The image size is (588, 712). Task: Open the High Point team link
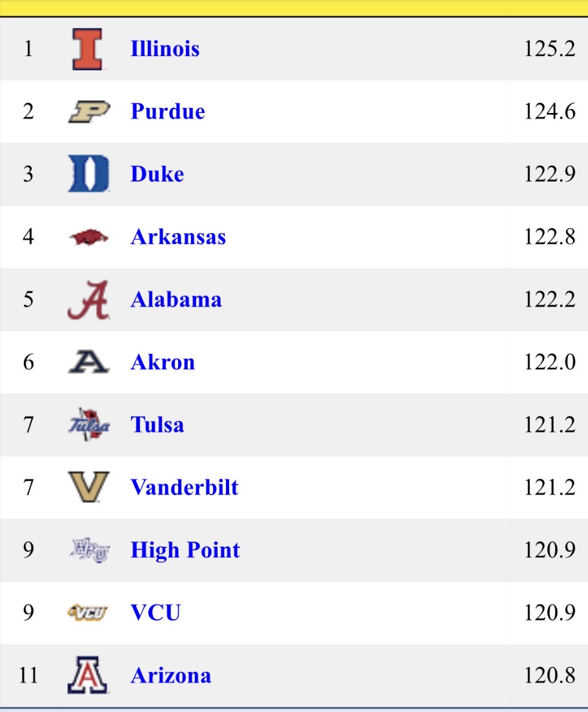click(x=185, y=550)
